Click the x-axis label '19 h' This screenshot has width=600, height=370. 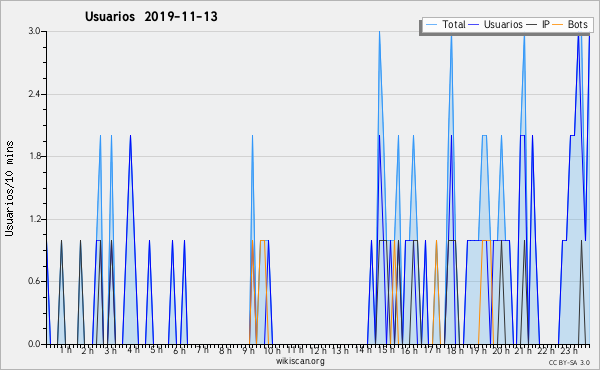click(x=478, y=350)
